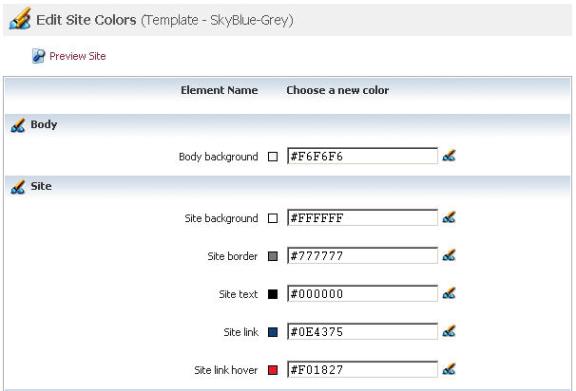
Task: Select the Site border gray swatch
Action: click(x=273, y=256)
